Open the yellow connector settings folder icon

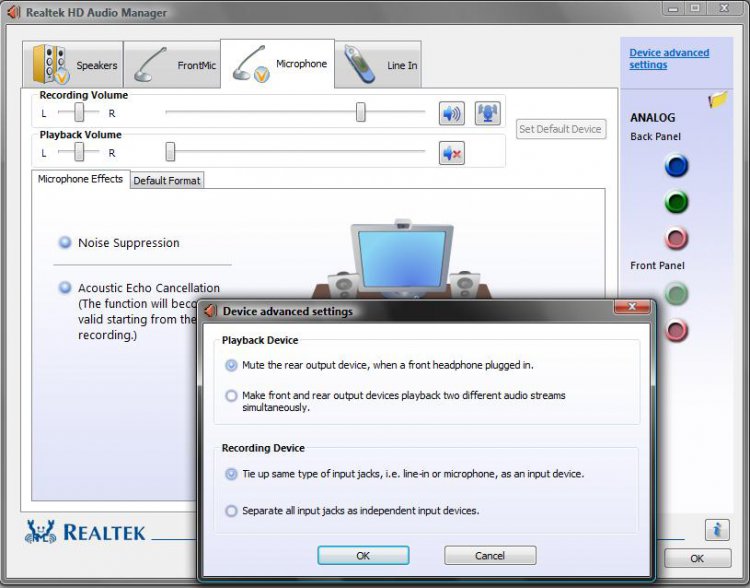(717, 100)
